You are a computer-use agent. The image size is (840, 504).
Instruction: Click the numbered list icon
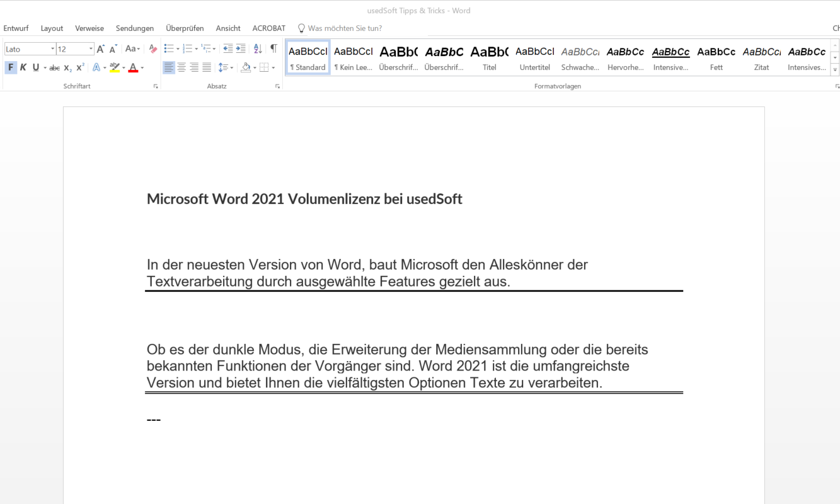(x=187, y=49)
